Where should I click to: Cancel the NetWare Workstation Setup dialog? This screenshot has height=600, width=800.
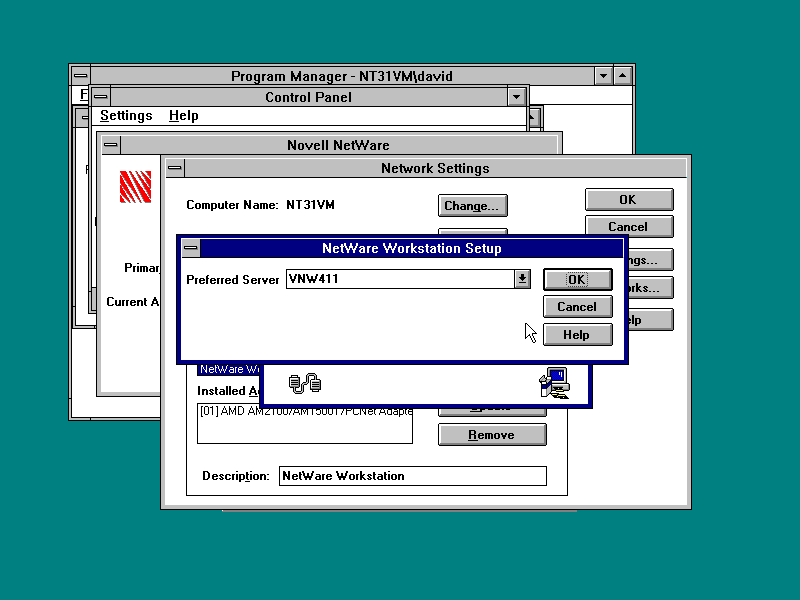tap(578, 307)
